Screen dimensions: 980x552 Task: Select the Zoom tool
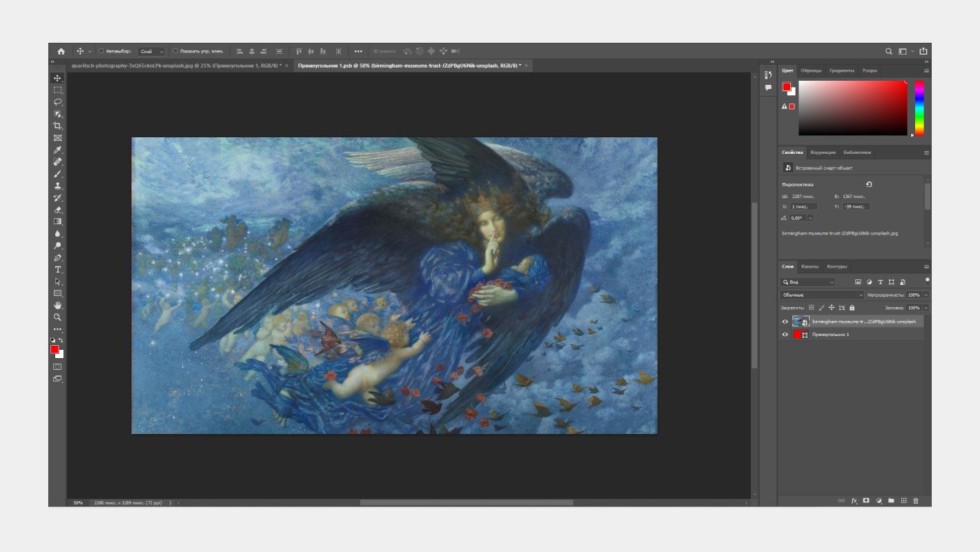point(58,317)
